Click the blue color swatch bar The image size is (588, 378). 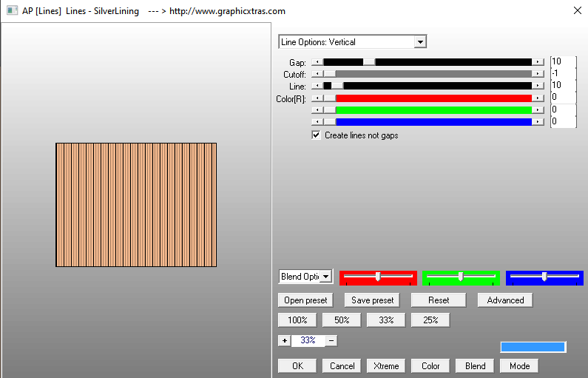tap(533, 347)
